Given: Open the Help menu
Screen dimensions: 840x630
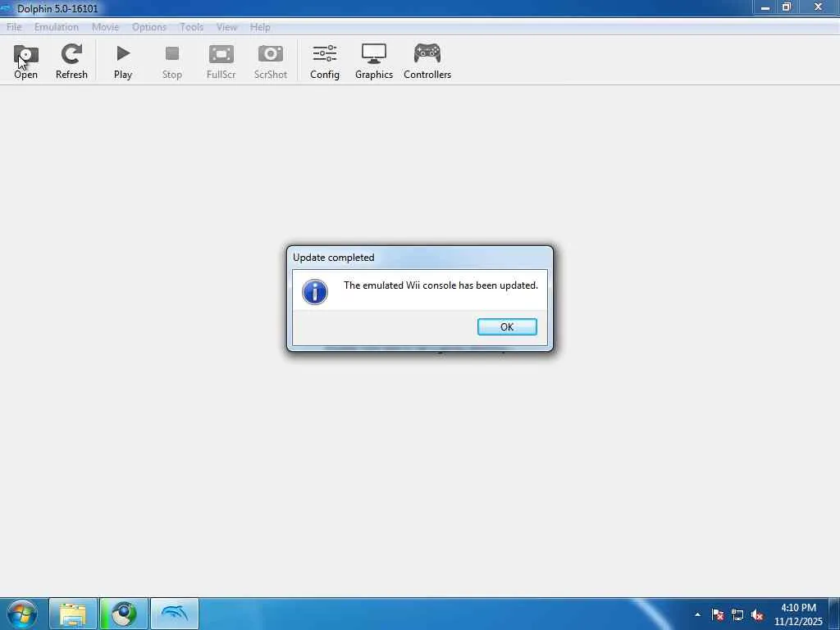Looking at the screenshot, I should [260, 27].
